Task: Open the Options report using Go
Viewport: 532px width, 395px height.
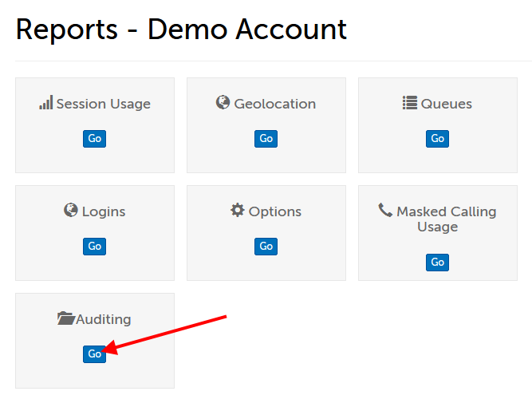Action: (x=266, y=247)
